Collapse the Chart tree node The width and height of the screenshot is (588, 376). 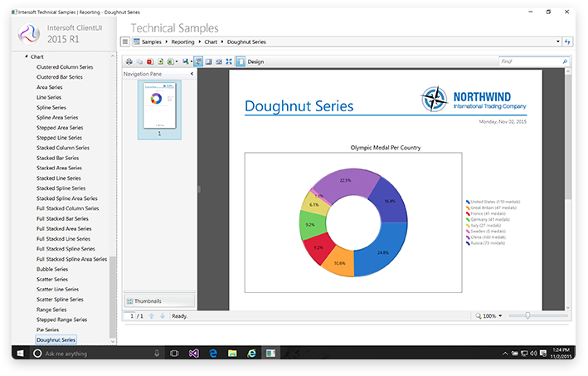click(x=26, y=56)
